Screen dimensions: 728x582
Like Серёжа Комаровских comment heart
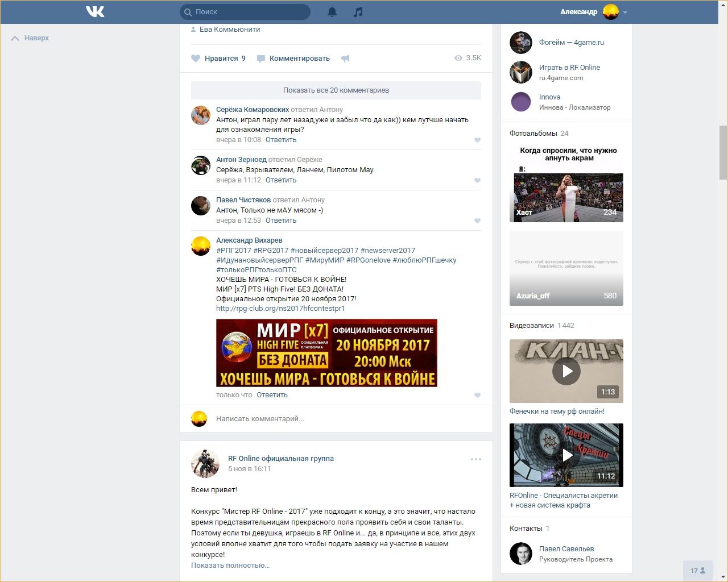(x=477, y=140)
